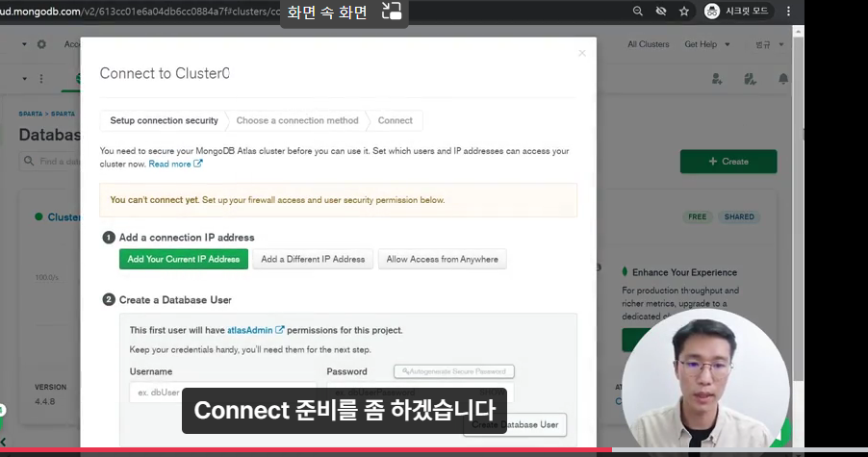Expand the organization selector arrow

24,44
